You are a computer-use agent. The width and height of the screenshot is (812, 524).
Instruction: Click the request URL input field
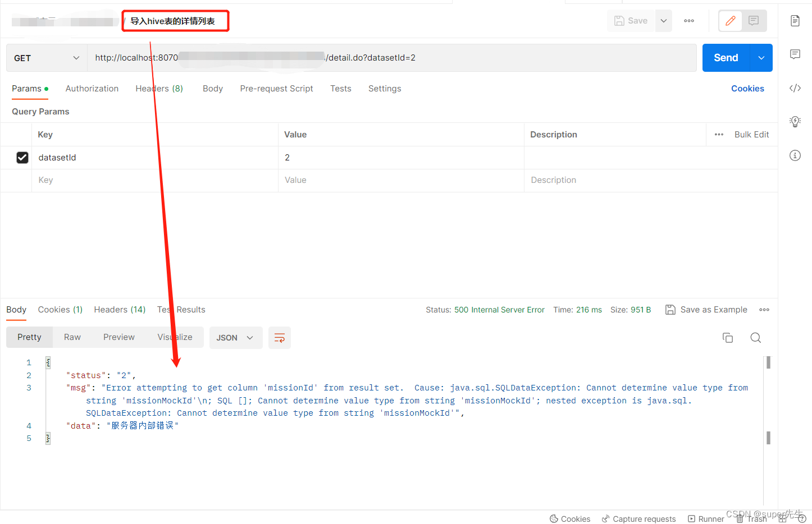point(392,58)
